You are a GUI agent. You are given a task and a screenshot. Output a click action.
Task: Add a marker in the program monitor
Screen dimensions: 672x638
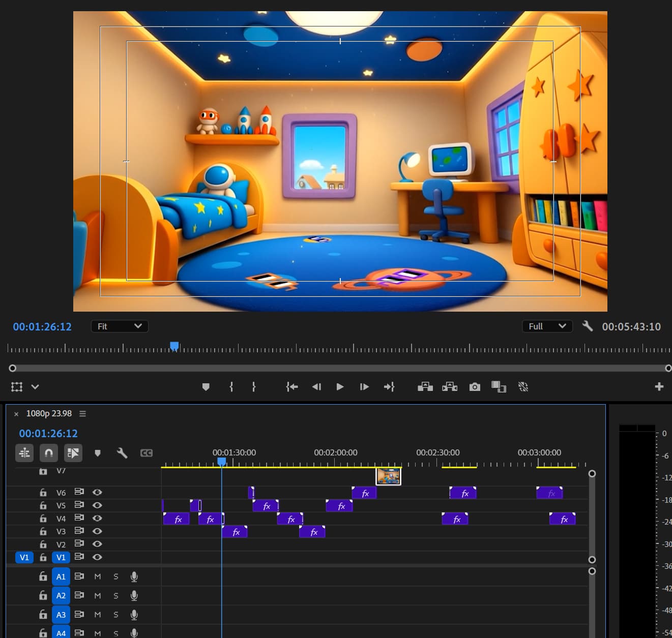tap(206, 387)
